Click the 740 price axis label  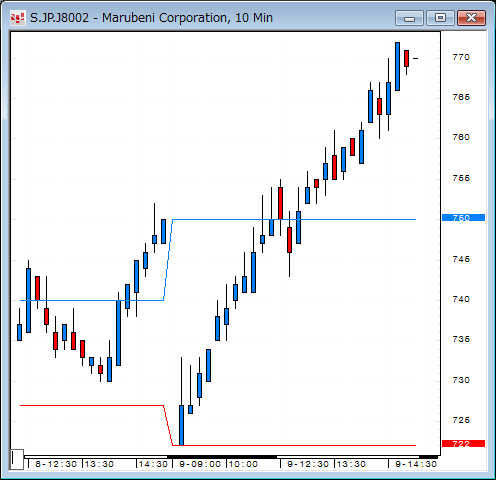point(461,299)
